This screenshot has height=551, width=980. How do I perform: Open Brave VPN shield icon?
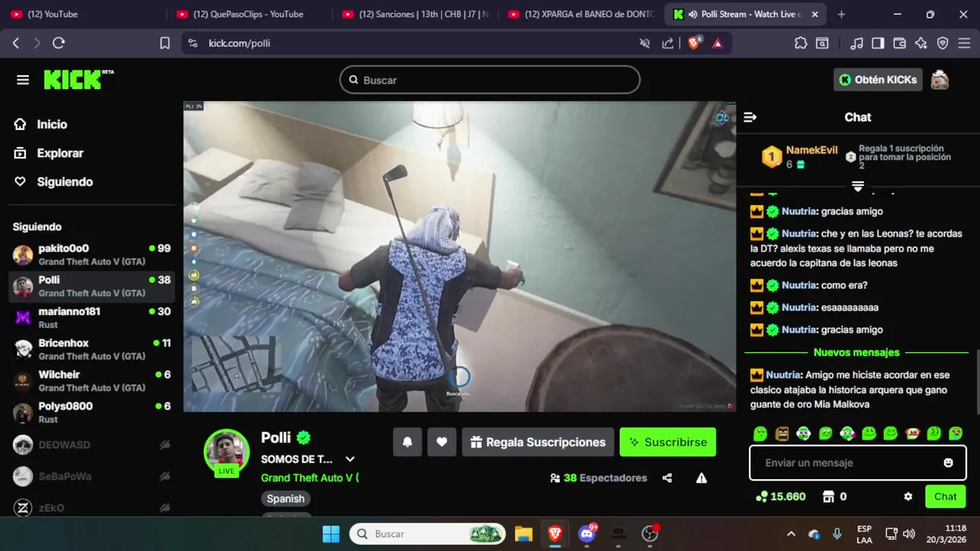point(942,44)
